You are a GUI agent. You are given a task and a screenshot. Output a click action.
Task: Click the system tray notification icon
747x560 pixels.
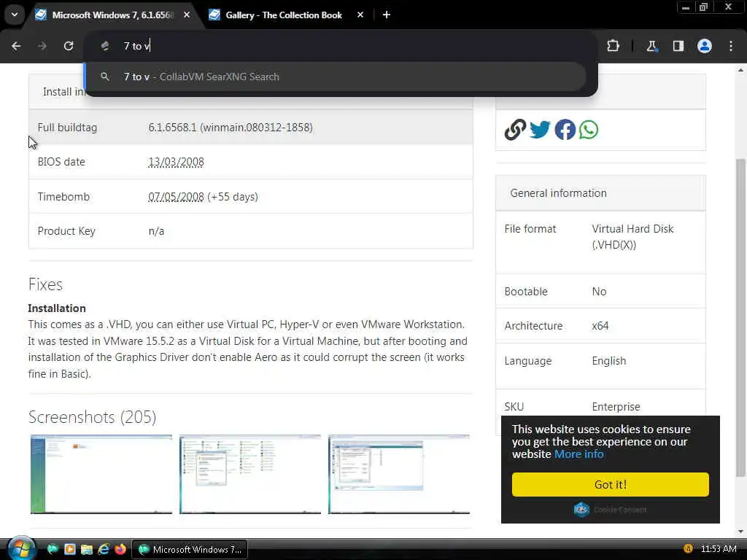pos(687,548)
